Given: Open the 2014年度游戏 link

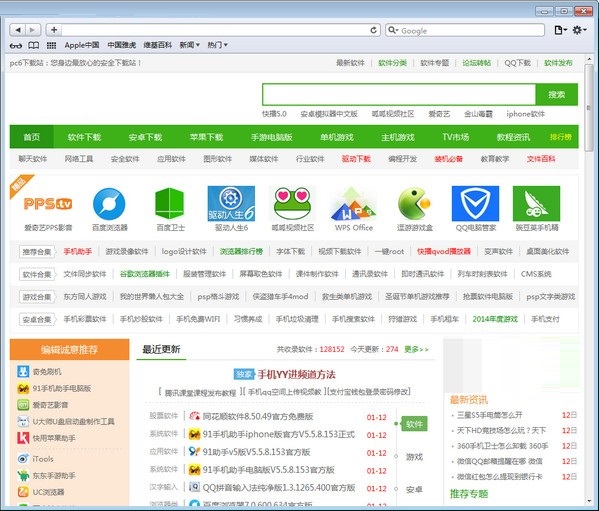Looking at the screenshot, I should (x=495, y=319).
